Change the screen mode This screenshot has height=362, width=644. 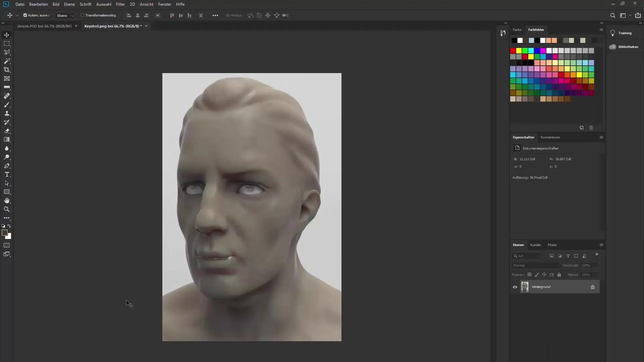point(7,254)
